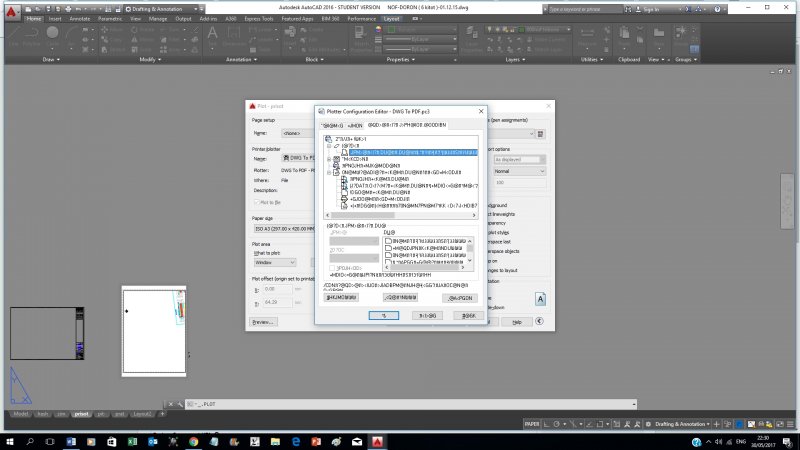The image size is (800, 450).
Task: Expand the Modify panel dropdown
Action: [150, 60]
